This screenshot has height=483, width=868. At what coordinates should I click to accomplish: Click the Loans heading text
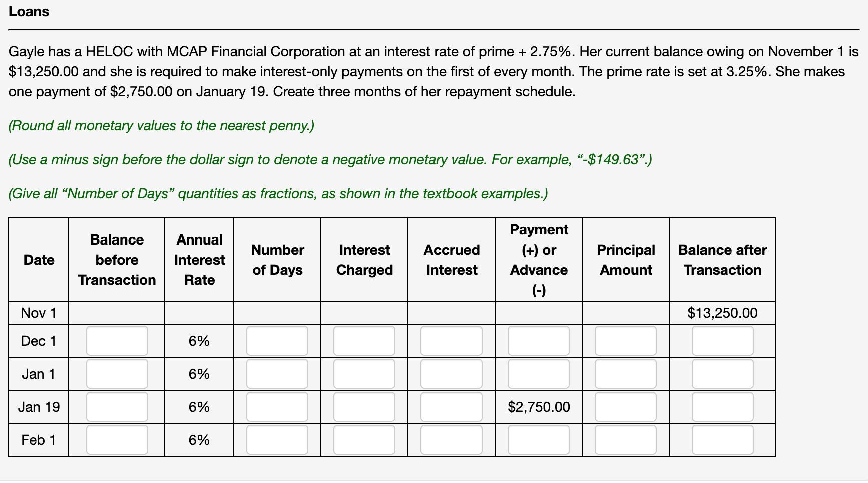tap(28, 11)
